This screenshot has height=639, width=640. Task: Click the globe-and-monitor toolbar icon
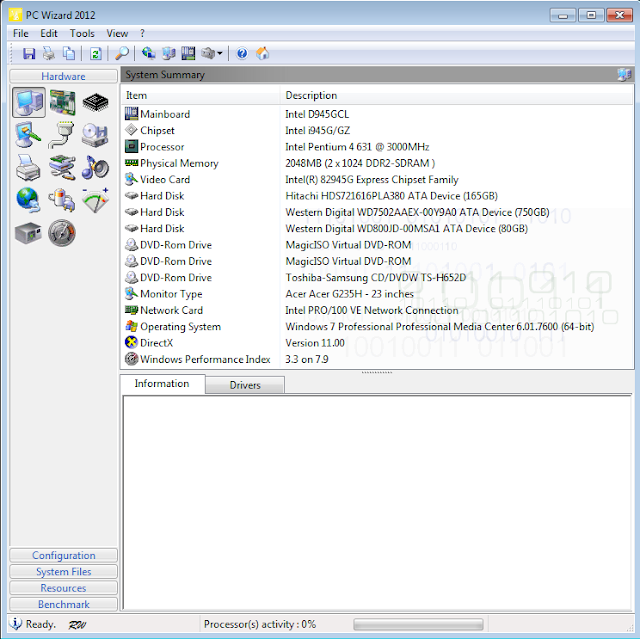point(148,53)
